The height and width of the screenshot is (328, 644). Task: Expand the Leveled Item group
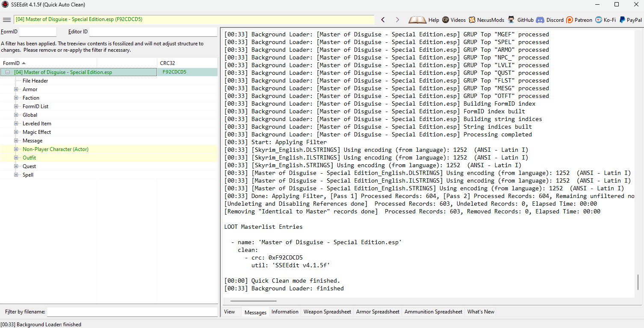point(16,124)
